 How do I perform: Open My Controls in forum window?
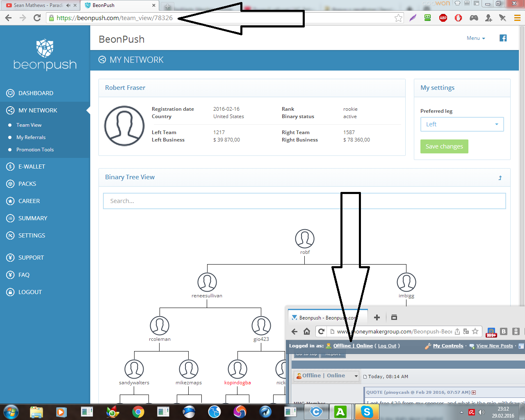click(x=448, y=346)
